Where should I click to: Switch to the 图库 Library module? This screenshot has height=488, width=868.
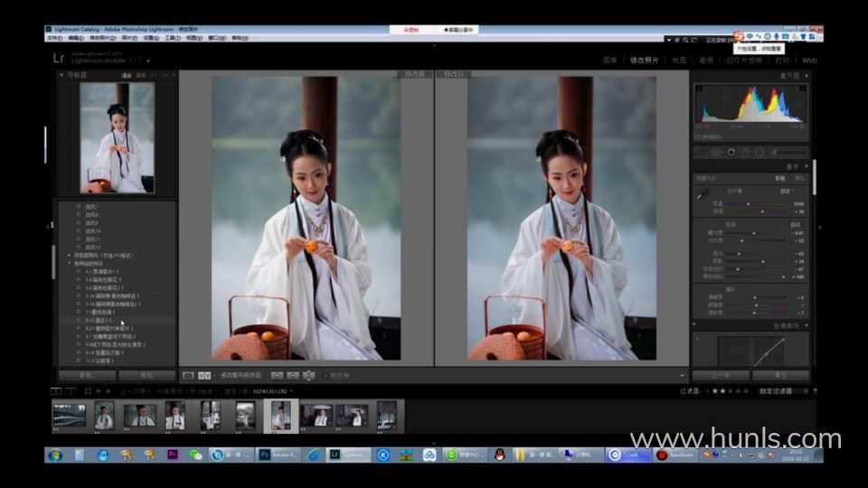coord(609,61)
